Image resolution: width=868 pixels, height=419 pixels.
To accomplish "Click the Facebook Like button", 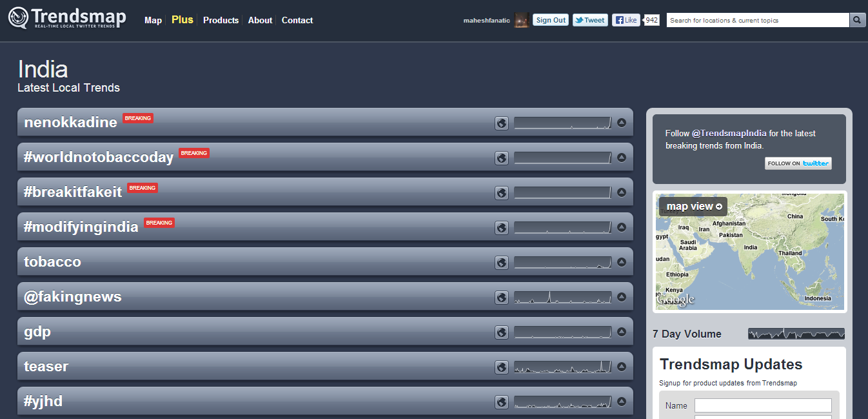I will [x=626, y=20].
